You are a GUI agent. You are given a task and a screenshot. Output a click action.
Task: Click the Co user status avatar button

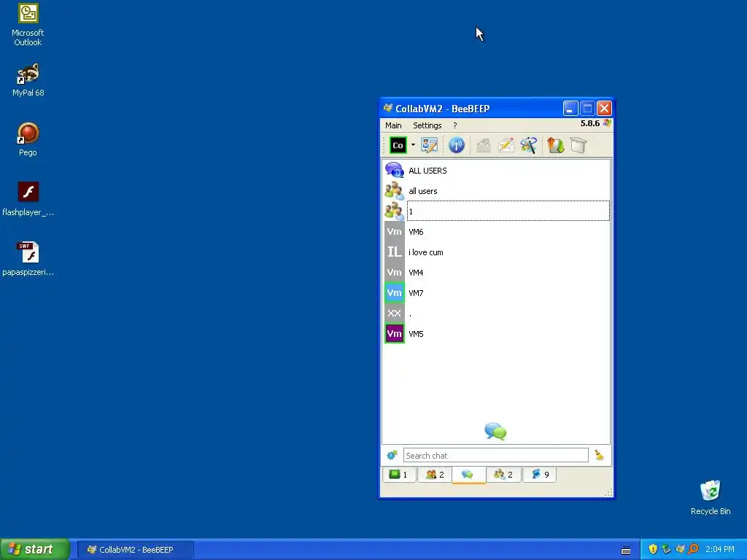click(x=398, y=145)
